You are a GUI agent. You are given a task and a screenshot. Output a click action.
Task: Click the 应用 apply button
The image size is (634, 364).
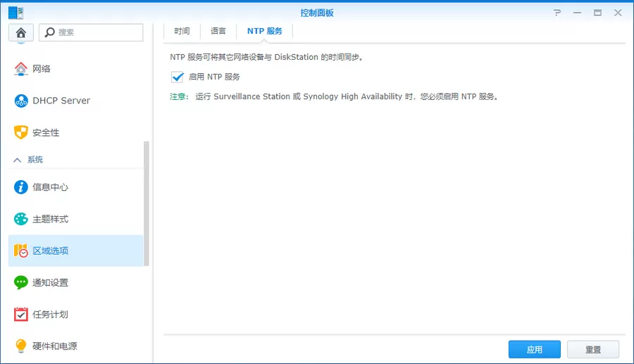click(535, 349)
